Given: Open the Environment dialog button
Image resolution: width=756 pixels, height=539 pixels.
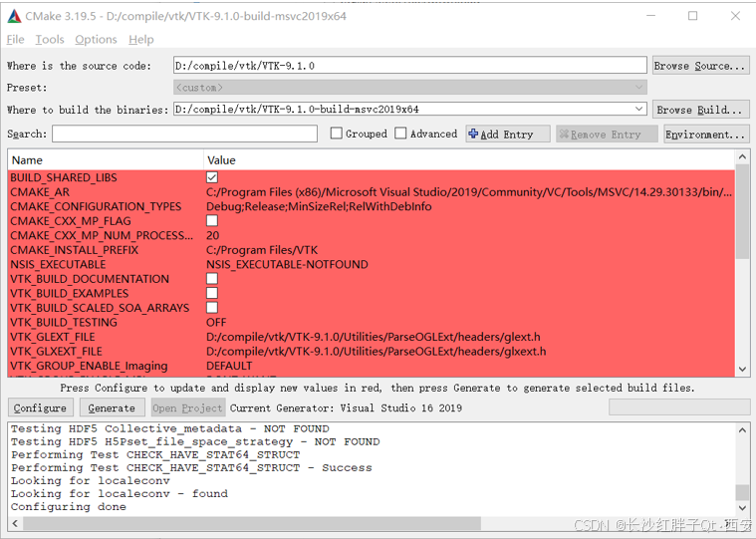Looking at the screenshot, I should (706, 135).
